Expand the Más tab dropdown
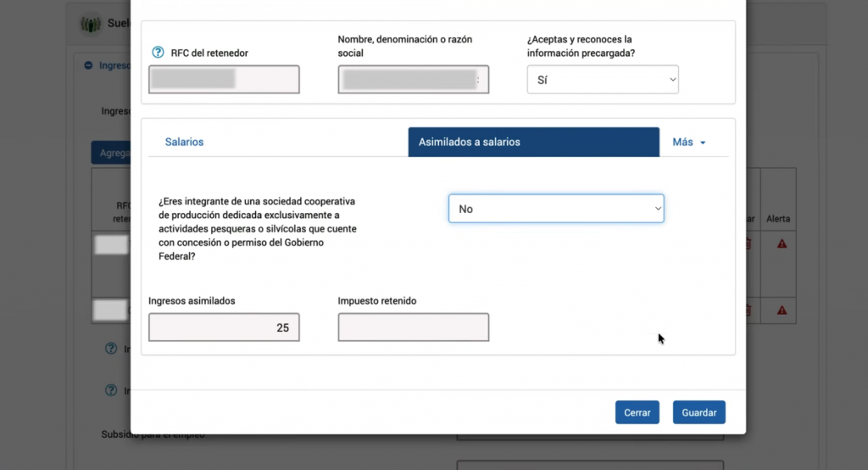868x470 pixels. 689,143
